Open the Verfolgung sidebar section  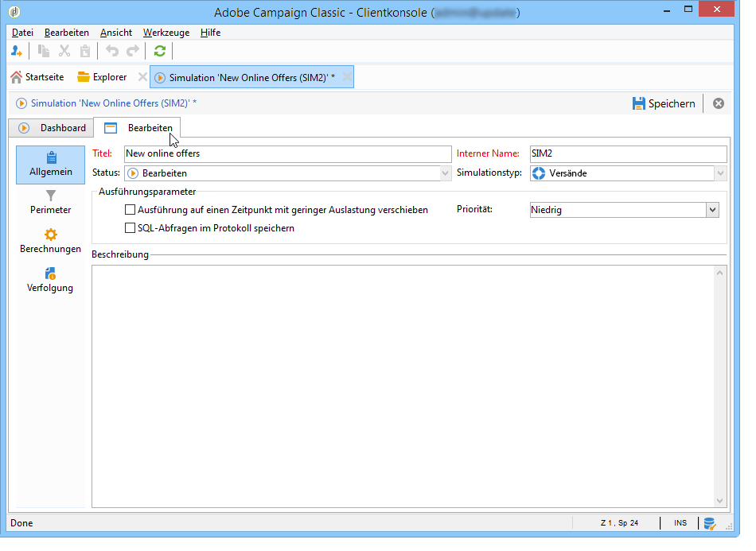click(50, 281)
